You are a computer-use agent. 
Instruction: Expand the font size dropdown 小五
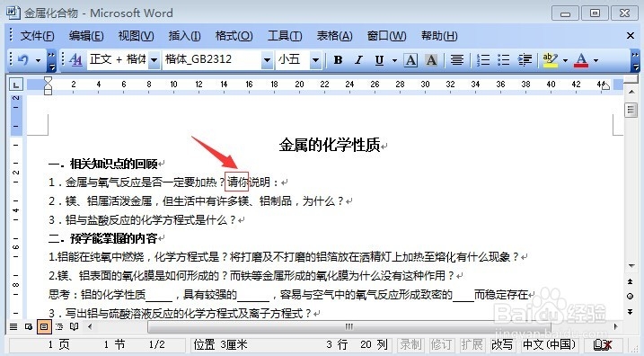[315, 60]
